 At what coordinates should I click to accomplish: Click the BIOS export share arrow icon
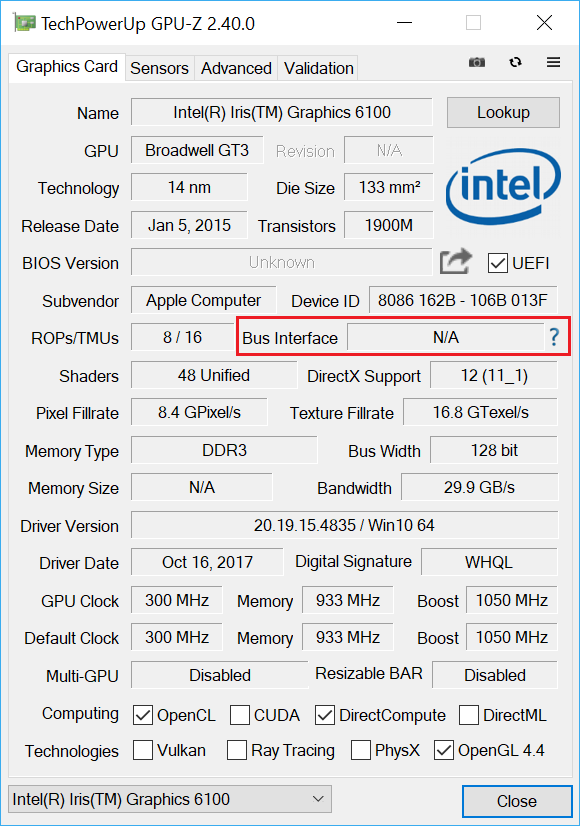coord(456,261)
